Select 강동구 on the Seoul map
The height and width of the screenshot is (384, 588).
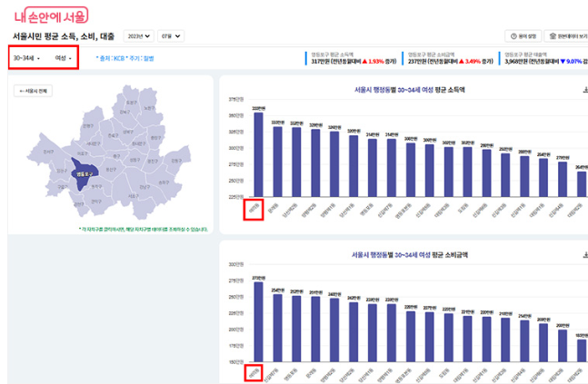coord(176,161)
